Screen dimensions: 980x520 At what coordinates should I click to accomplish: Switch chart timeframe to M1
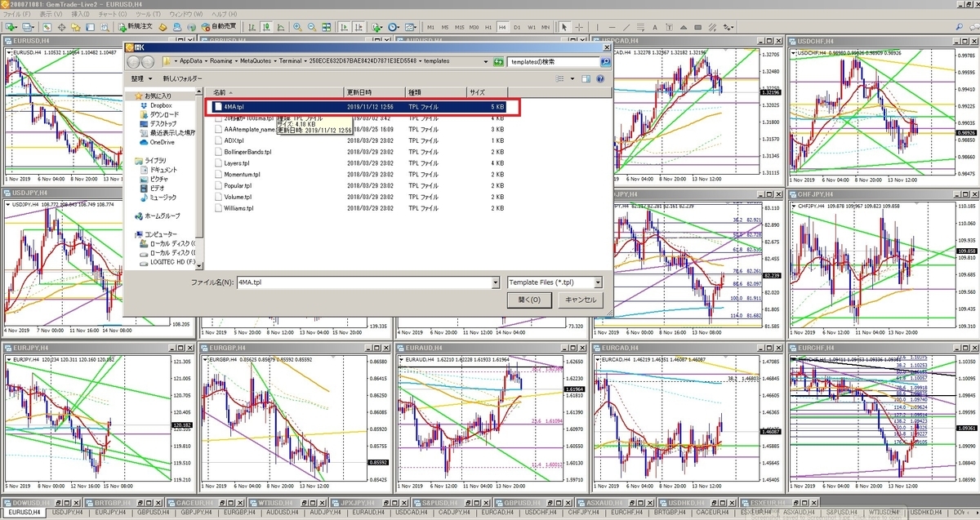(430, 27)
